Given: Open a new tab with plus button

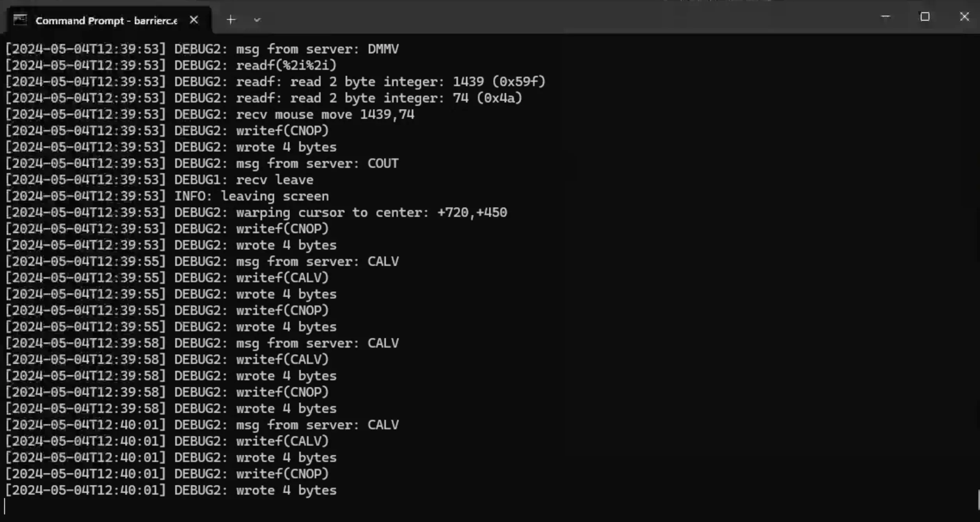Looking at the screenshot, I should [x=231, y=20].
